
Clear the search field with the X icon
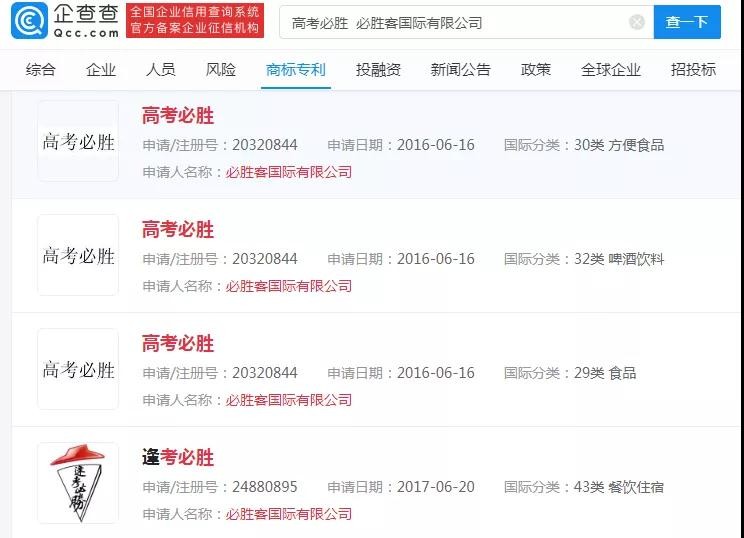[637, 22]
